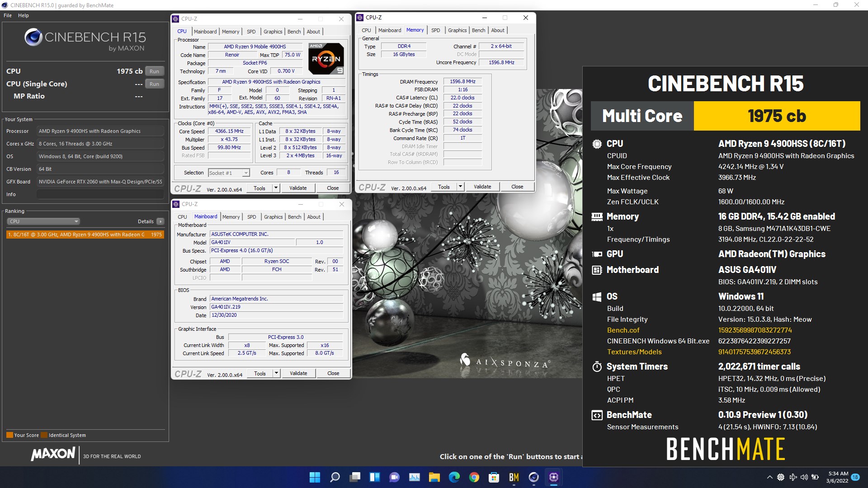
Task: Click the Identical System color swatch
Action: coord(44,435)
